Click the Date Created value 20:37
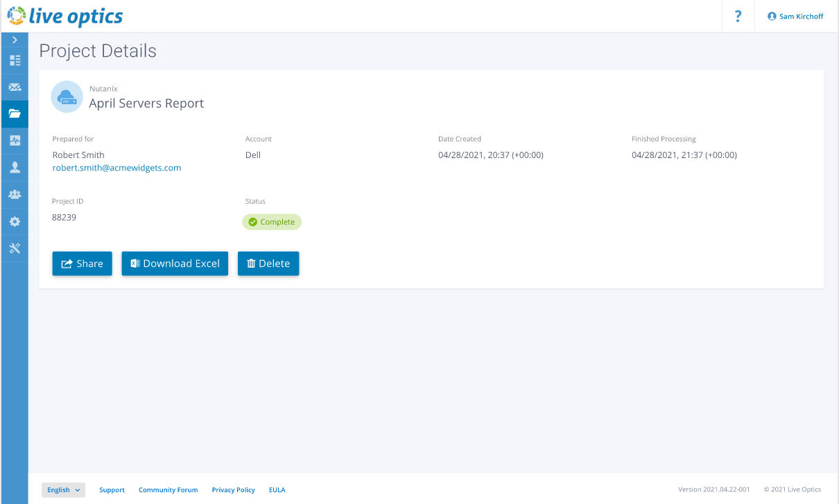The width and height of the screenshot is (839, 504). point(491,155)
